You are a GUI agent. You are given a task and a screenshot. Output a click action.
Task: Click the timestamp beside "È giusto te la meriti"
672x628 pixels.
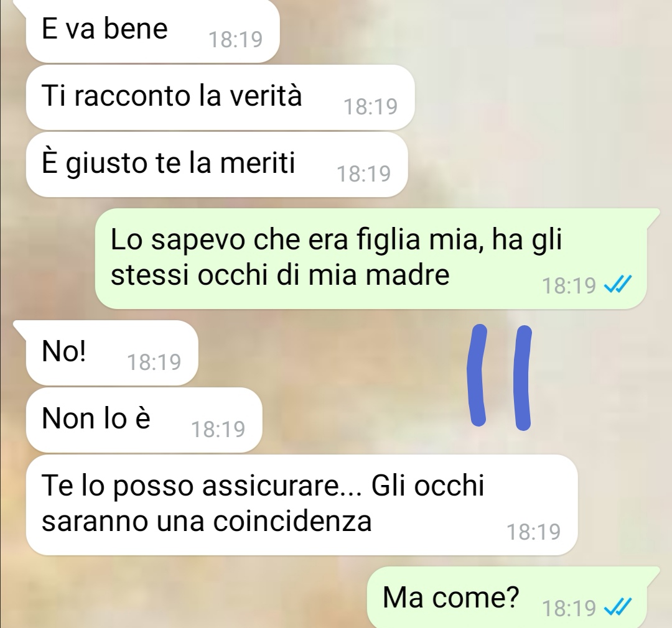(364, 174)
